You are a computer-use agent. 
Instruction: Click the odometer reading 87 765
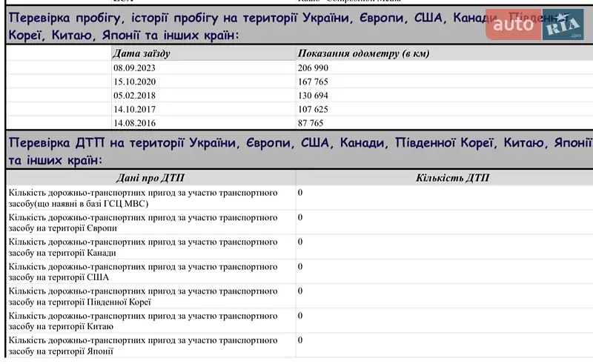tap(311, 123)
